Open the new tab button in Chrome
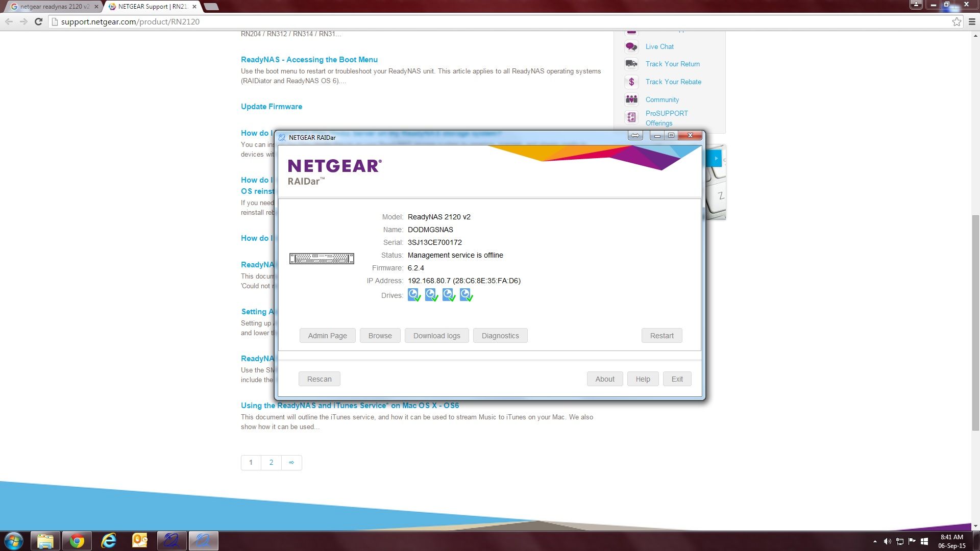 tap(211, 7)
